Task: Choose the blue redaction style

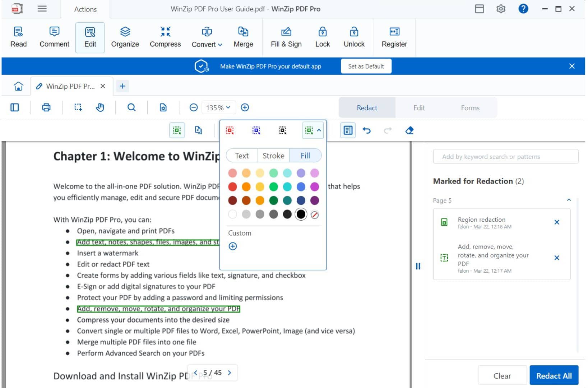Action: click(256, 130)
